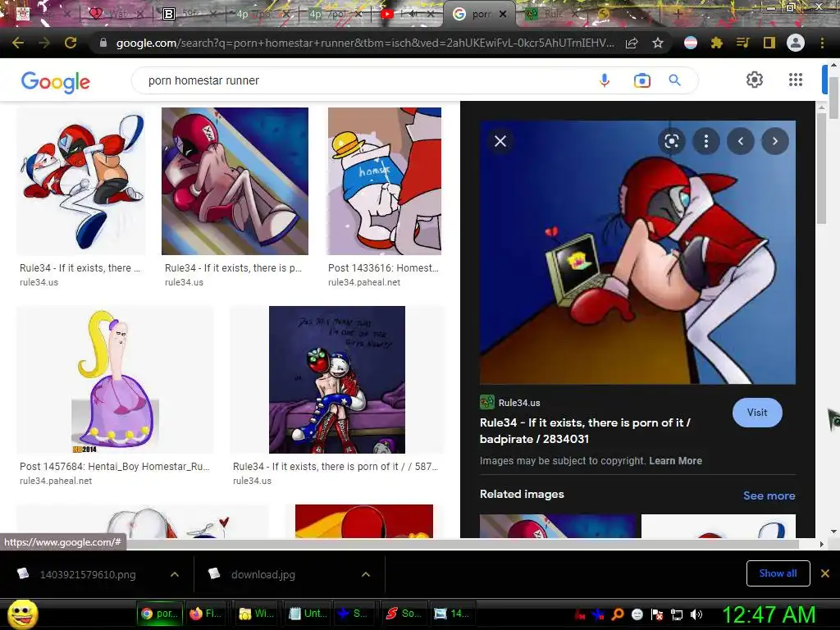Viewport: 840px width, 630px height.
Task: Open the Chrome profile avatar
Action: tap(796, 43)
